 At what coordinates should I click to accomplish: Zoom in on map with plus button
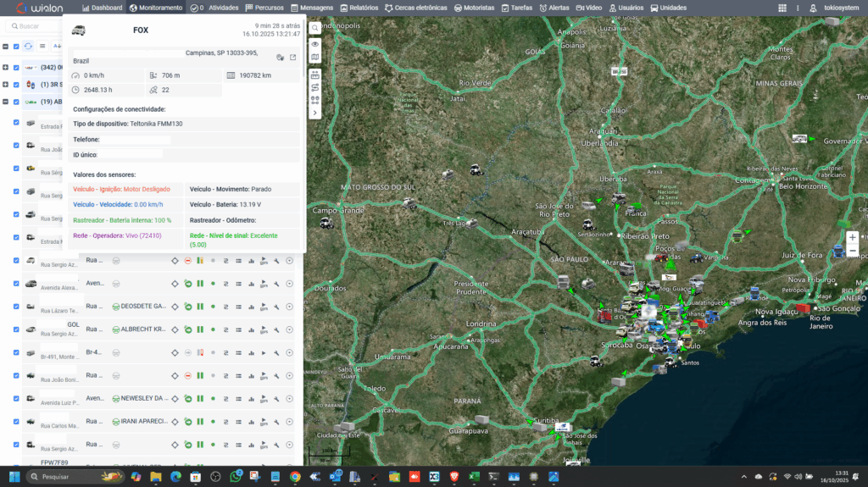pos(852,238)
